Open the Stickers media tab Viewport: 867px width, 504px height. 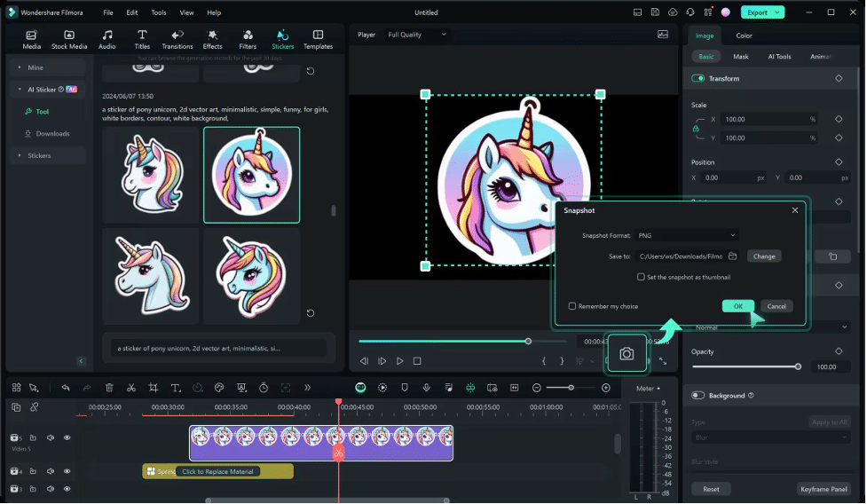283,39
